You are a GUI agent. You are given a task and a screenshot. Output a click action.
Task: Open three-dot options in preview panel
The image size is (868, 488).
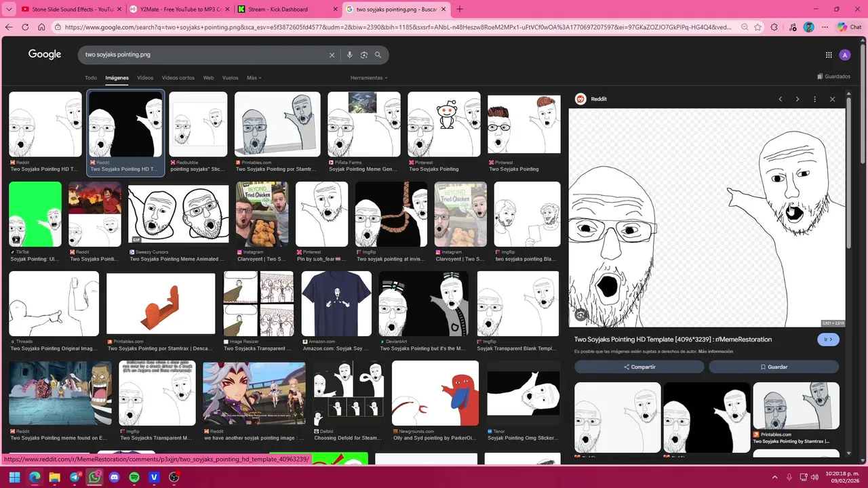click(x=814, y=99)
